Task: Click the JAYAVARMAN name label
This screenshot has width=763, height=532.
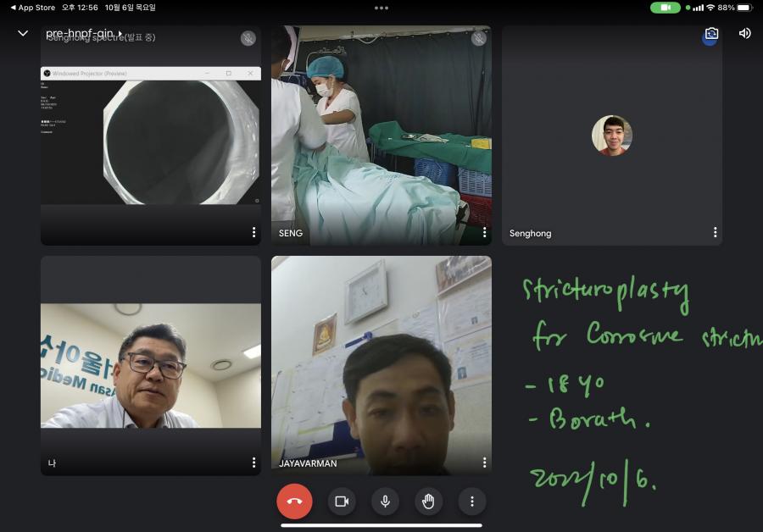Action: pos(308,463)
